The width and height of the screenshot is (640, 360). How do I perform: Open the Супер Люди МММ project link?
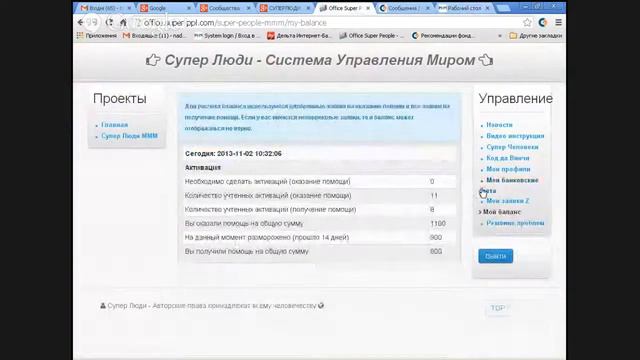[x=129, y=136]
